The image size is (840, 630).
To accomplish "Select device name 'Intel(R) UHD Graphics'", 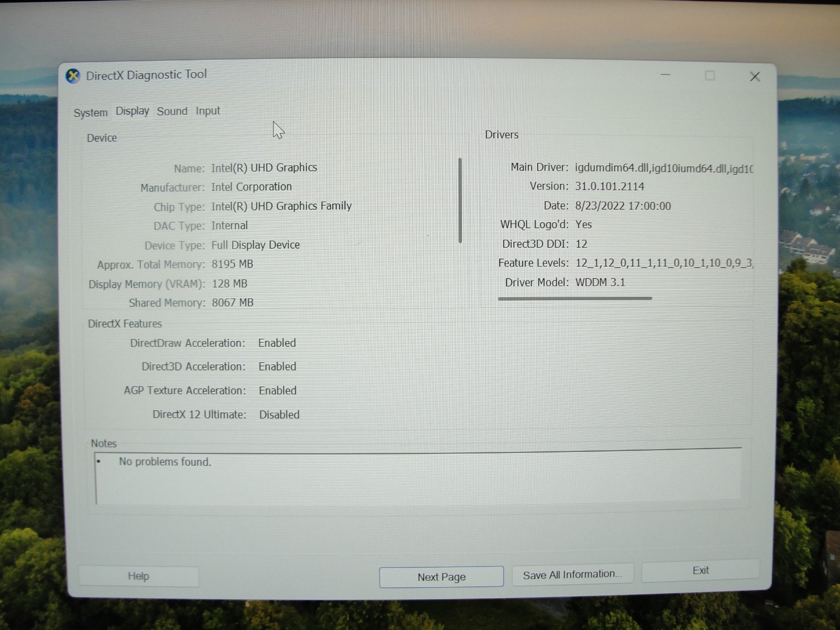I will [264, 167].
